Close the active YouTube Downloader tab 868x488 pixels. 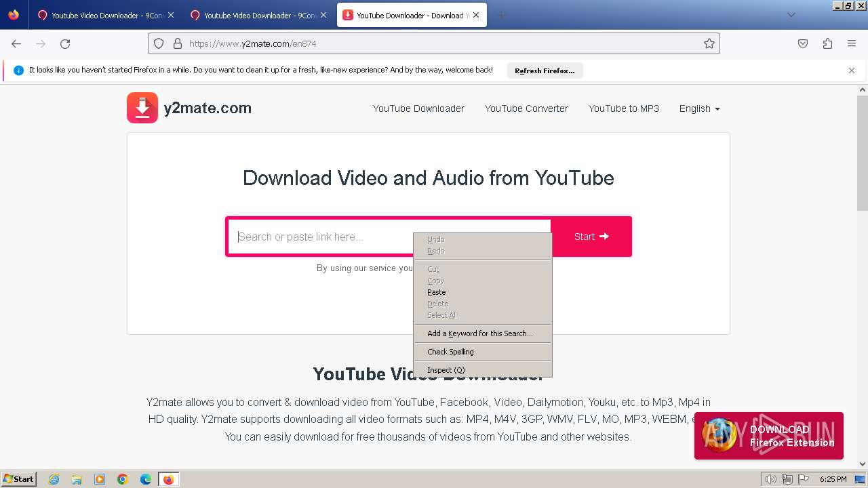click(476, 15)
